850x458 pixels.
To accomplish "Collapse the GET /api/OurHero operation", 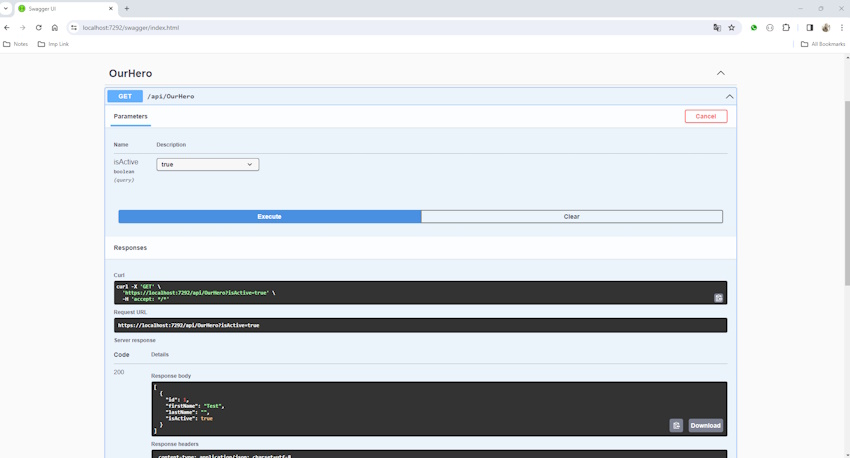I will [x=729, y=96].
